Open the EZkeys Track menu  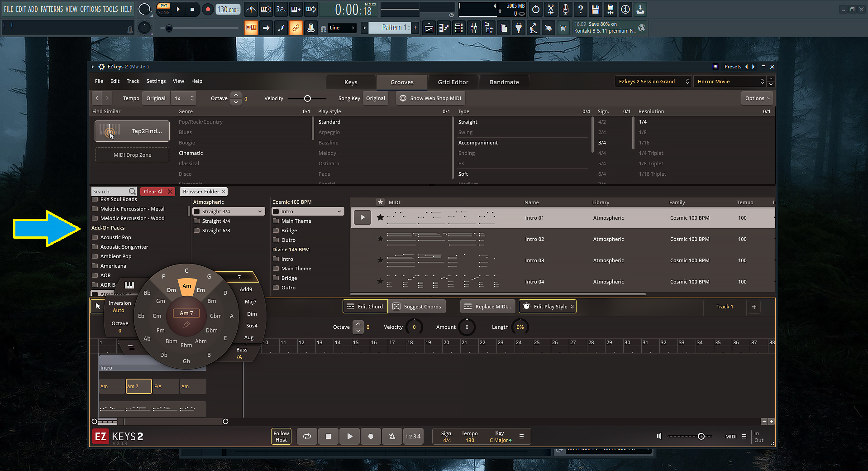coord(133,81)
